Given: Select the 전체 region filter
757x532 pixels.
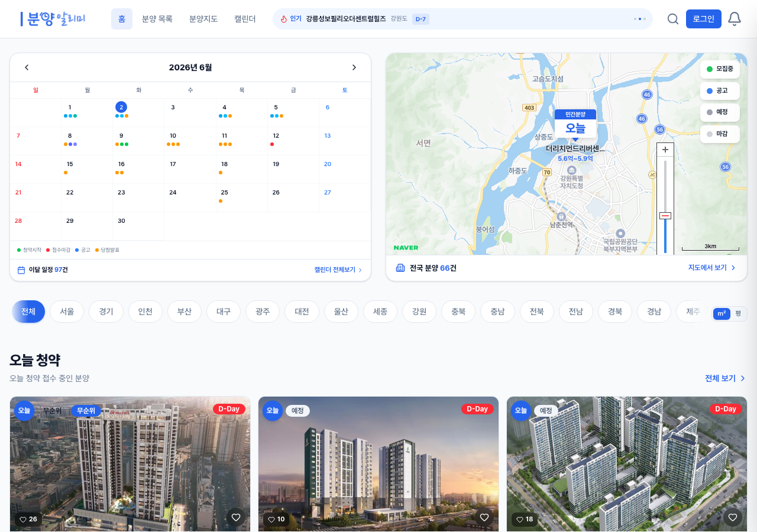Looking at the screenshot, I should [x=28, y=312].
